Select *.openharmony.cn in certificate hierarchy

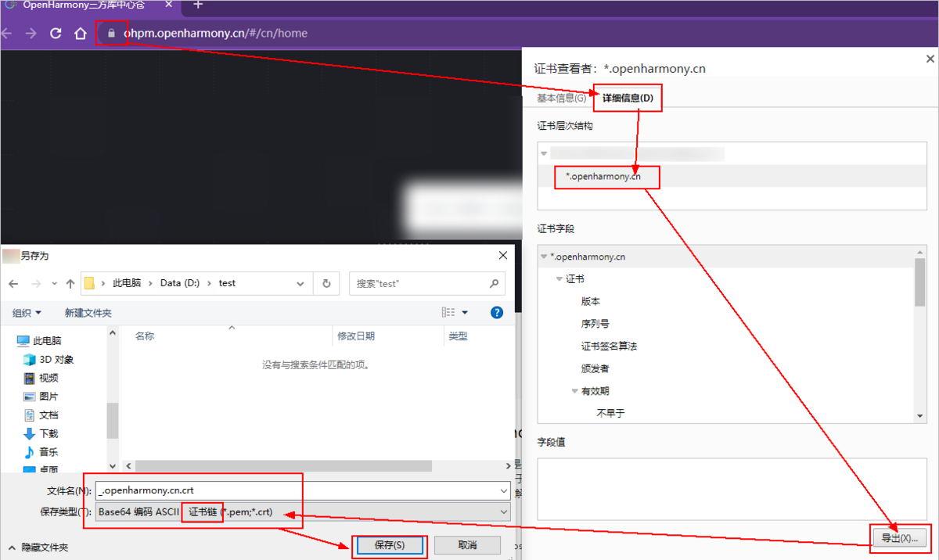603,177
